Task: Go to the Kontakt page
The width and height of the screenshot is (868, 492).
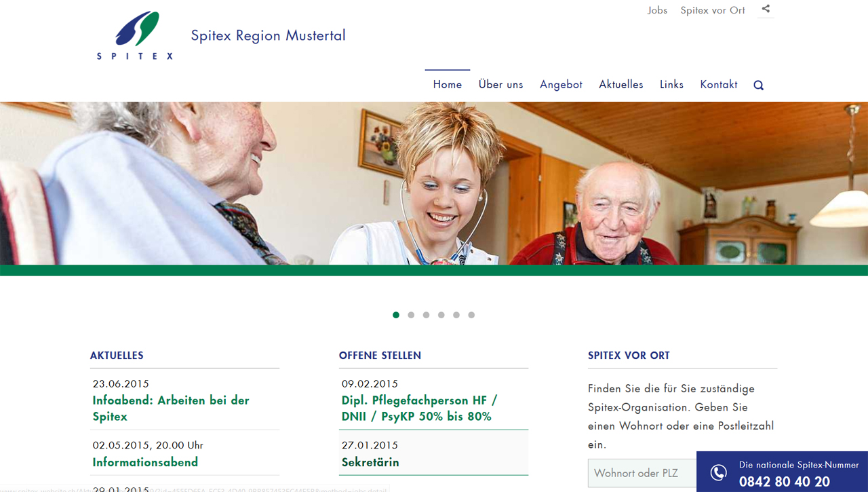Action: click(x=719, y=85)
